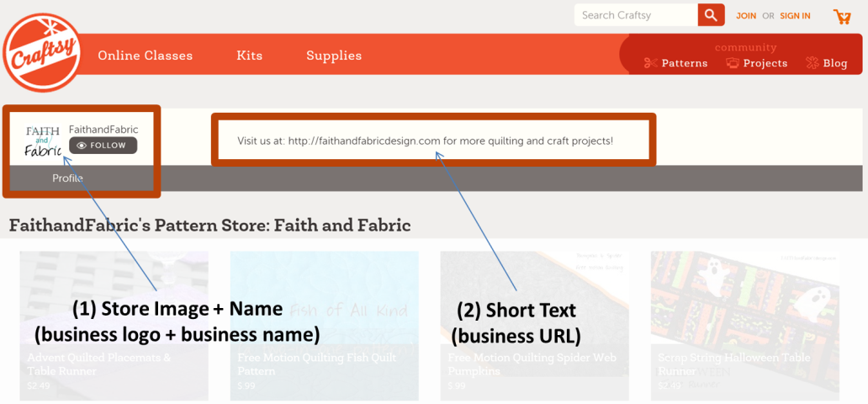Screen dimensions: 868x404
Task: Click the FOLLOW button
Action: [x=103, y=146]
